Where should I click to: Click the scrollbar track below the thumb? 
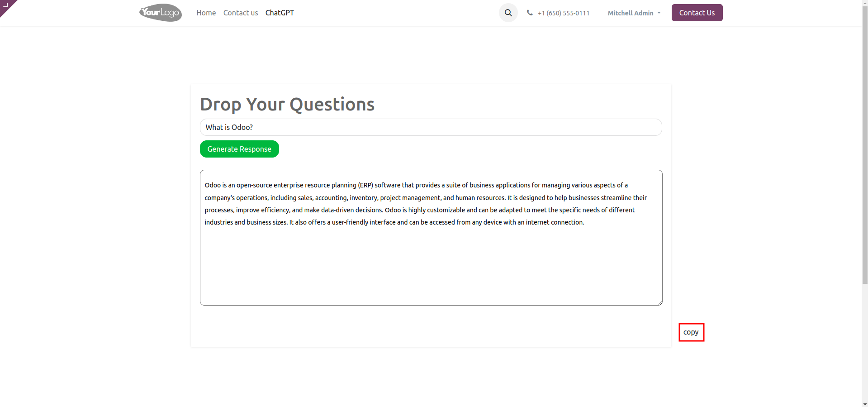865,344
